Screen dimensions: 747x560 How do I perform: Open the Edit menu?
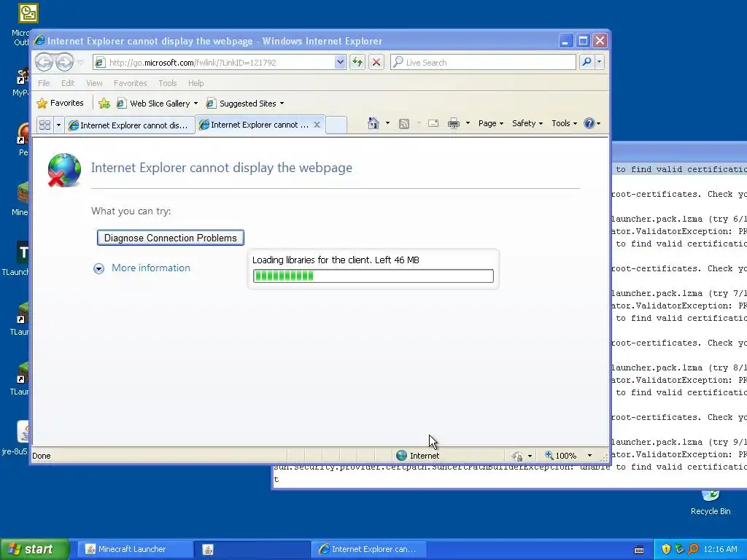(68, 83)
